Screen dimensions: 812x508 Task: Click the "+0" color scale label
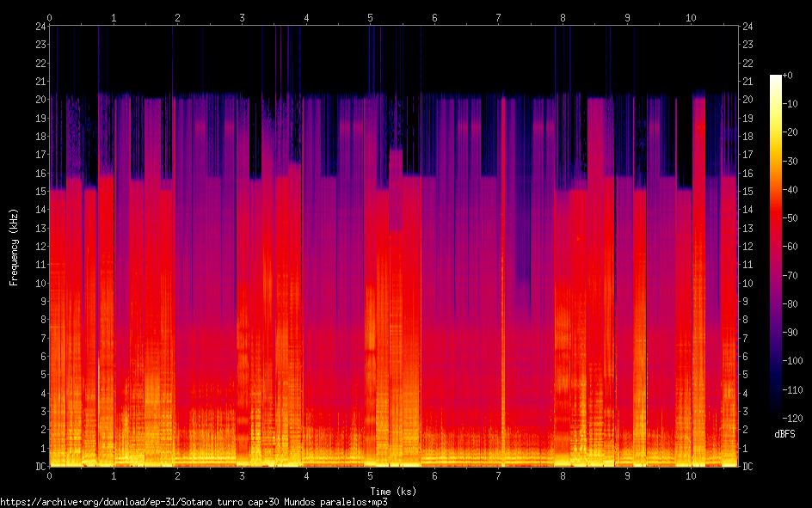(787, 76)
